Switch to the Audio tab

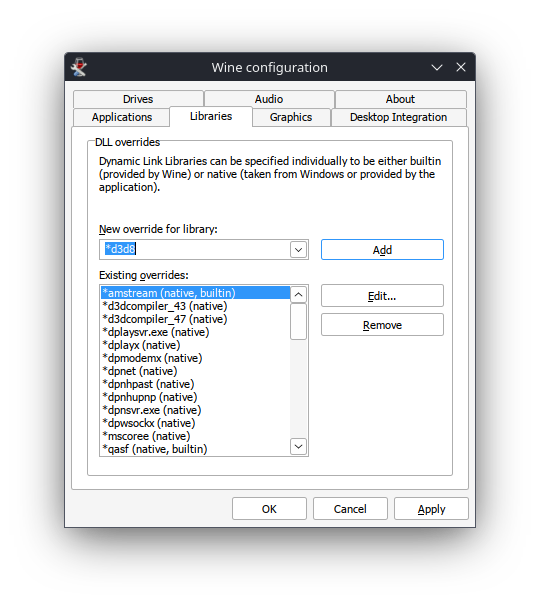coord(269,99)
